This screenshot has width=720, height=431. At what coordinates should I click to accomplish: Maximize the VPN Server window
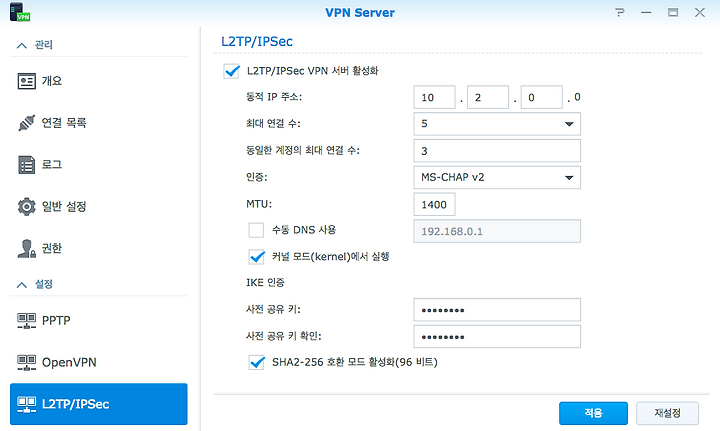(x=673, y=12)
